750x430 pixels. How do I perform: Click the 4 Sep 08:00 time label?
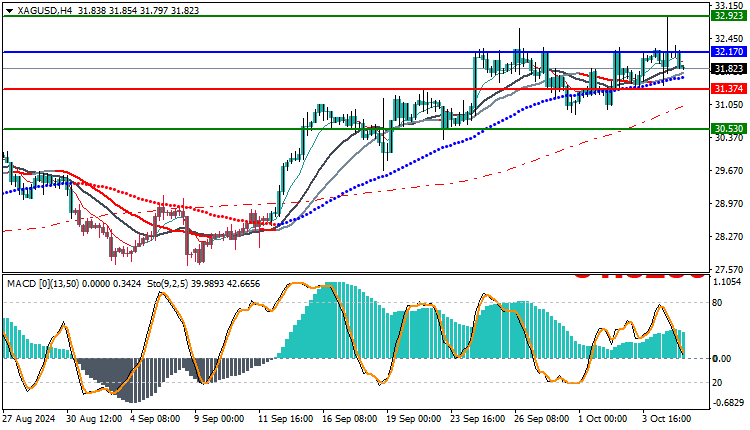(155, 419)
